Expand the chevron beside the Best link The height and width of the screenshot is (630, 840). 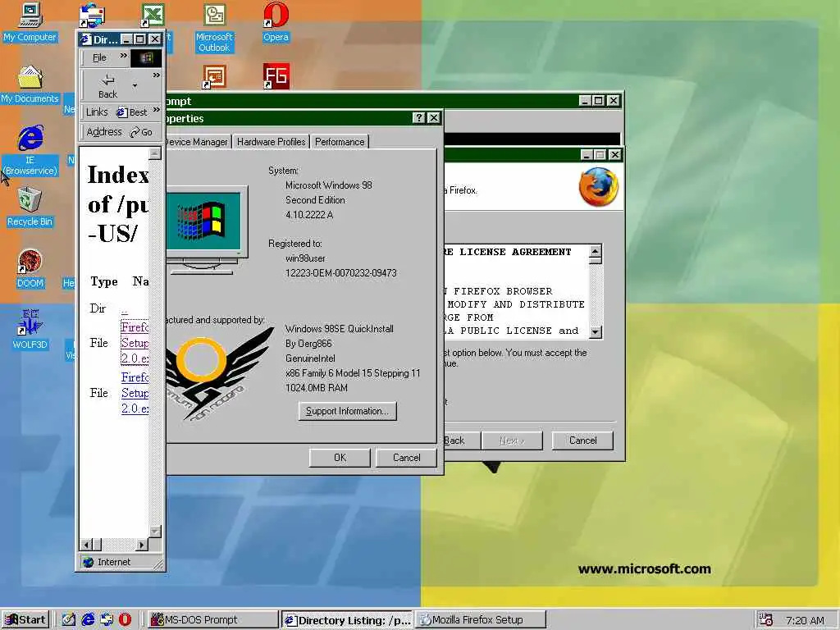tap(157, 110)
